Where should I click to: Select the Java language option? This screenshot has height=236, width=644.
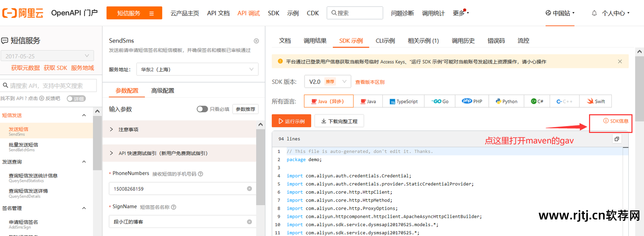tap(369, 101)
